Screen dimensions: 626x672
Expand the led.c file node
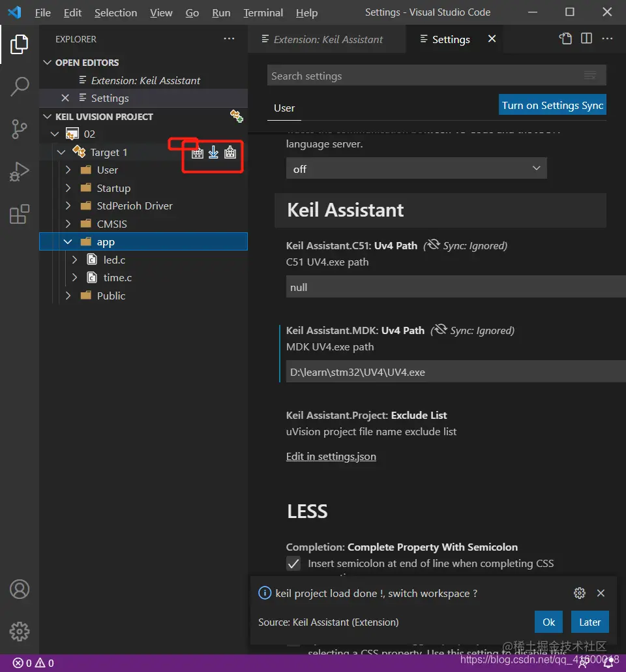pyautogui.click(x=74, y=260)
